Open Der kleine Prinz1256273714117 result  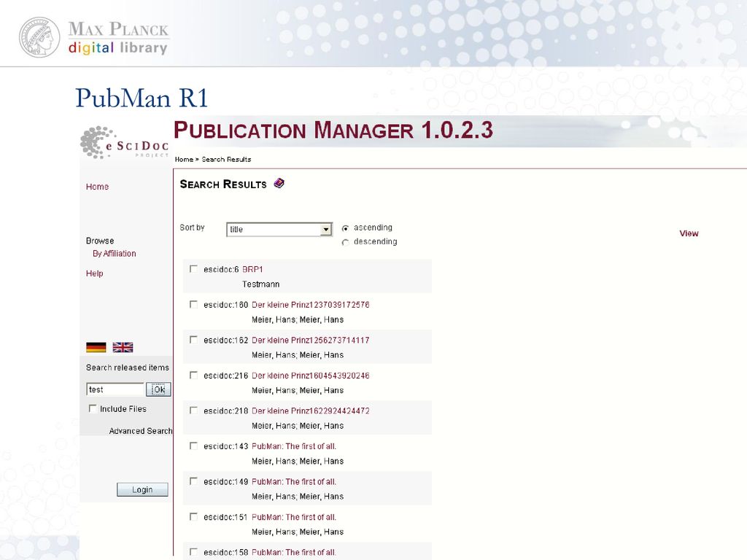(x=311, y=340)
